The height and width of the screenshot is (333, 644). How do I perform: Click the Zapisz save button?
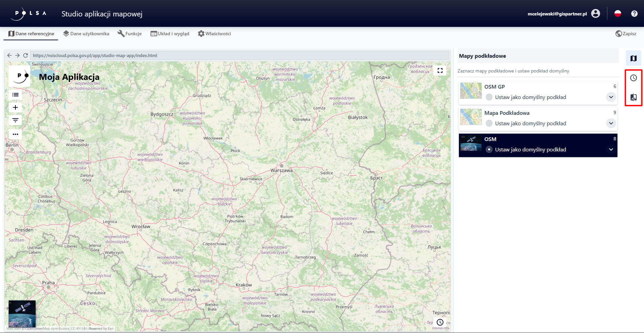pos(626,34)
